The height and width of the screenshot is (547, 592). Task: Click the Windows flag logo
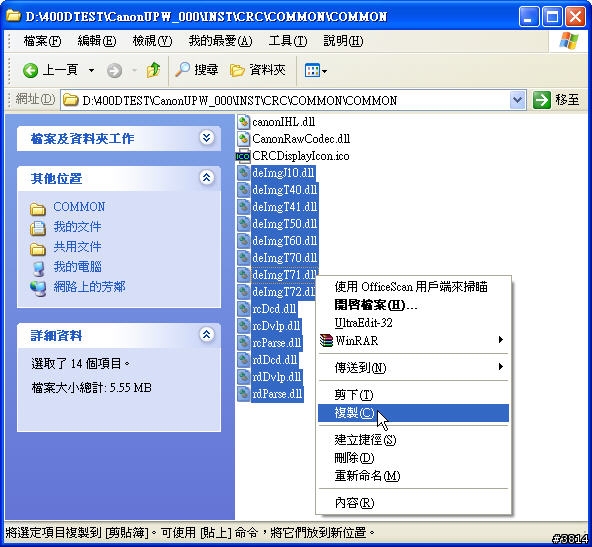[569, 40]
